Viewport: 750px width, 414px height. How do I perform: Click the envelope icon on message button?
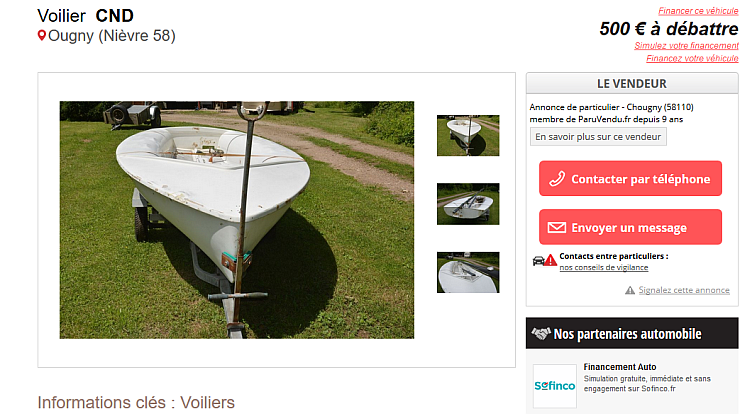556,228
